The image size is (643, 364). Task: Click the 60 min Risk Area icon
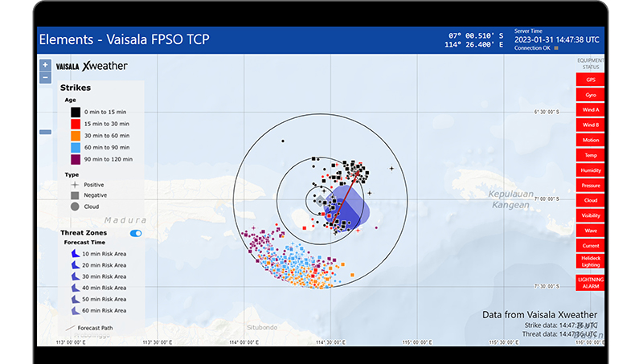[x=73, y=309]
